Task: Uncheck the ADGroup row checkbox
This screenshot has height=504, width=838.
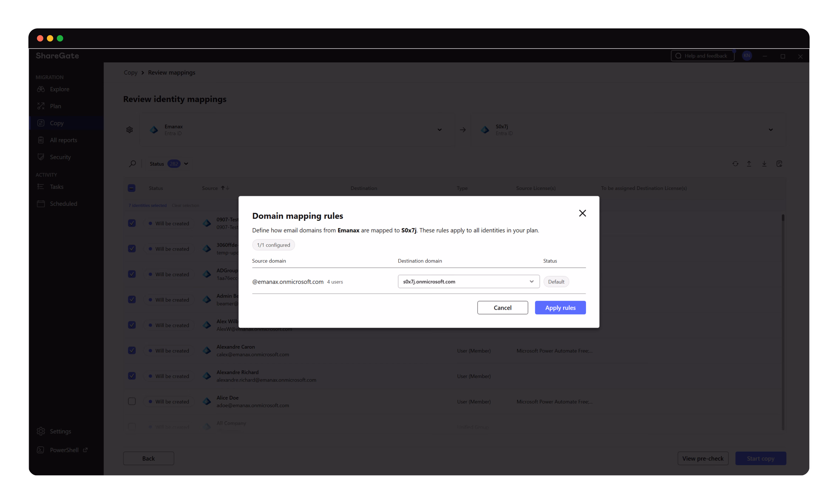Action: tap(132, 274)
